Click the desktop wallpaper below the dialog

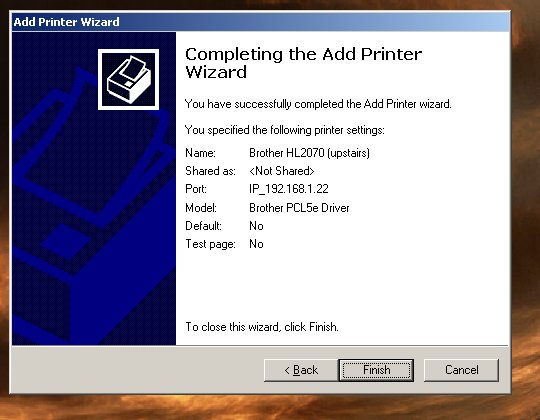[269, 408]
